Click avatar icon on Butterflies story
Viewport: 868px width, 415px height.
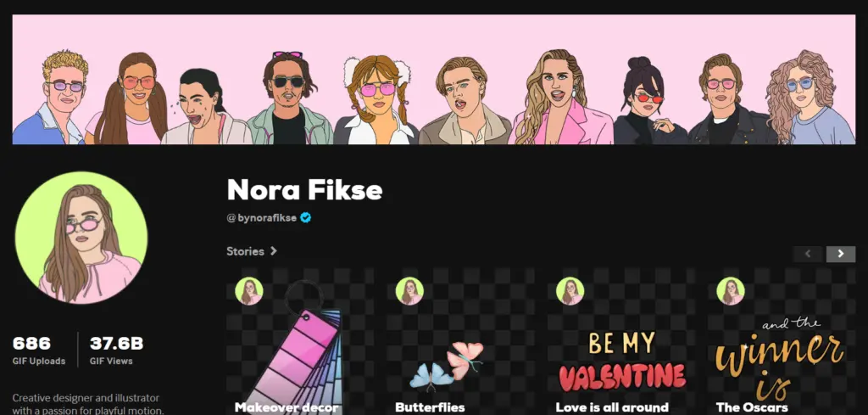click(409, 291)
